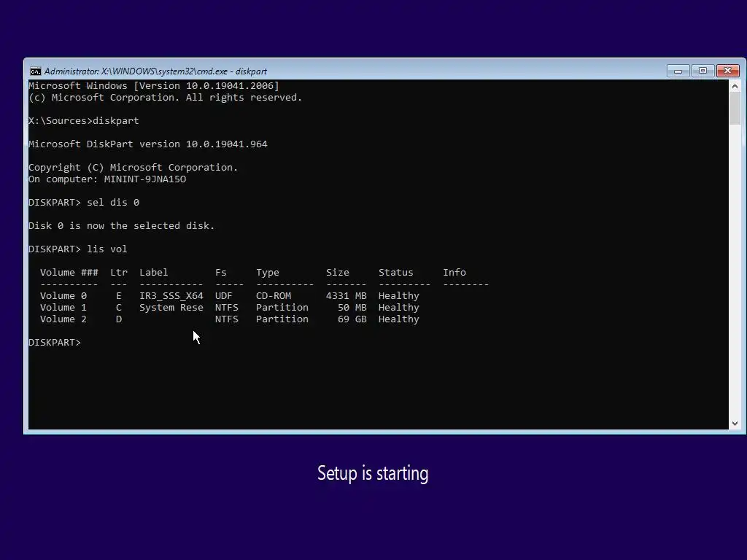Click drive letter 'D' for Volume 2
Viewport: 747px width, 560px height.
(x=119, y=319)
